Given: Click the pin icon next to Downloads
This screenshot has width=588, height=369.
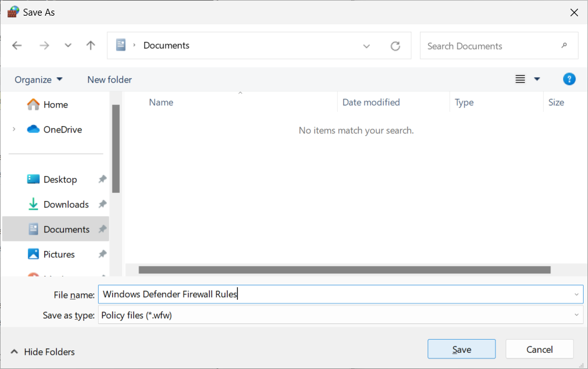Looking at the screenshot, I should click(x=102, y=204).
